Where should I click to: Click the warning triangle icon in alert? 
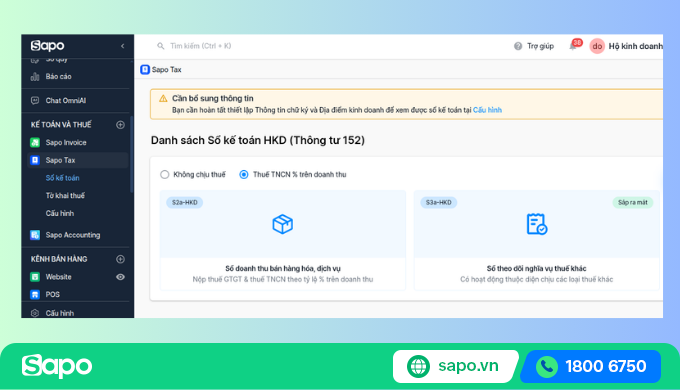(x=163, y=98)
